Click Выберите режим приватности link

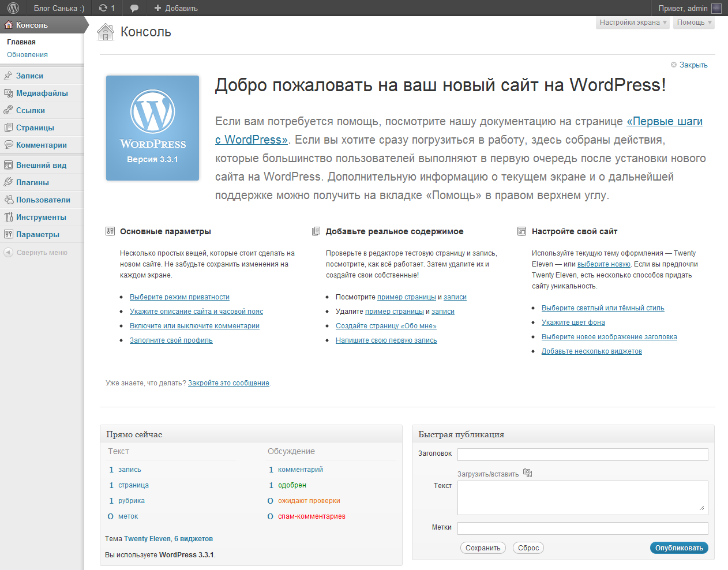(x=179, y=297)
